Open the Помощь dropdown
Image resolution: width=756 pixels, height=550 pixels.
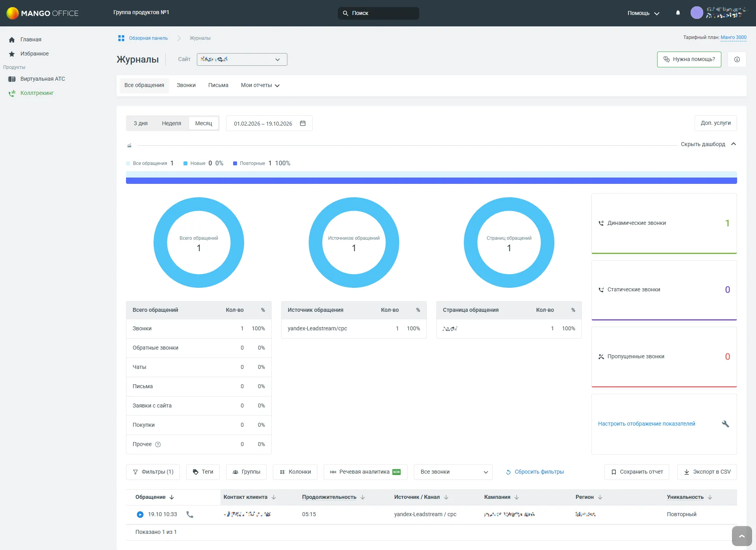(643, 13)
